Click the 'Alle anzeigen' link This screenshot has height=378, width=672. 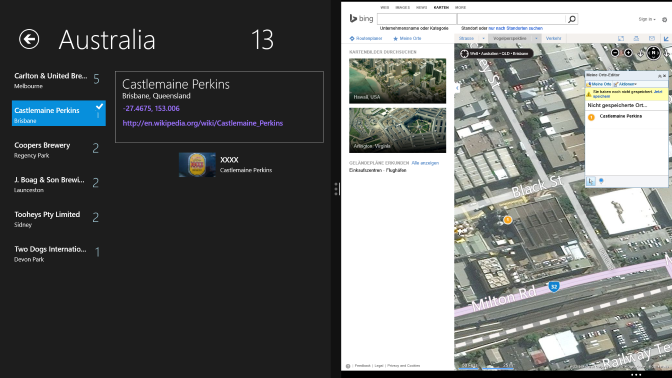pos(425,163)
